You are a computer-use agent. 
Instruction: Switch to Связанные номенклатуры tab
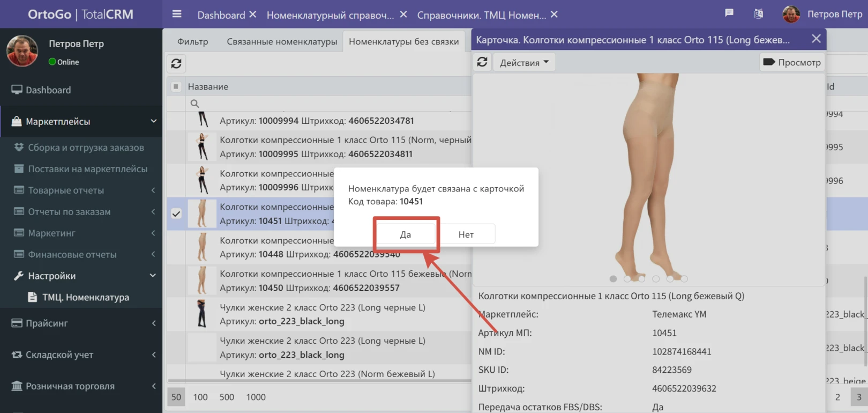282,41
